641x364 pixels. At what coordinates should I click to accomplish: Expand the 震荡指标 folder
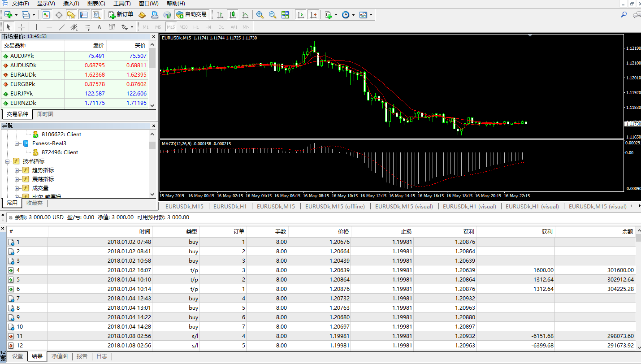(x=17, y=179)
